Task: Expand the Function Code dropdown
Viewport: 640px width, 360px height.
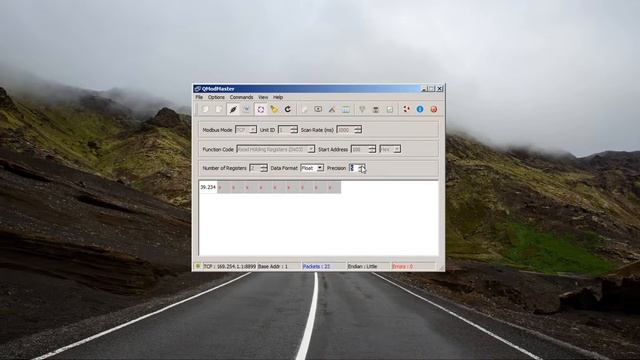Action: [x=276, y=149]
